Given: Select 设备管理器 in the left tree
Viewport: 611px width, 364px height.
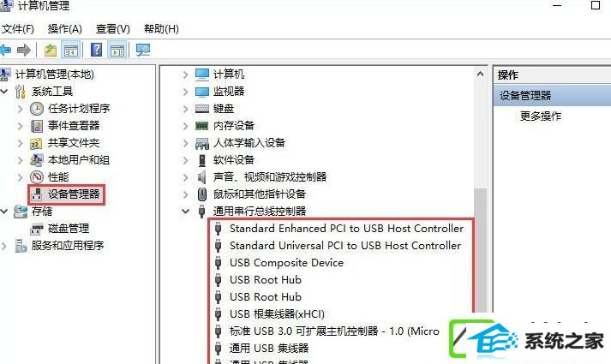Looking at the screenshot, I should (66, 194).
